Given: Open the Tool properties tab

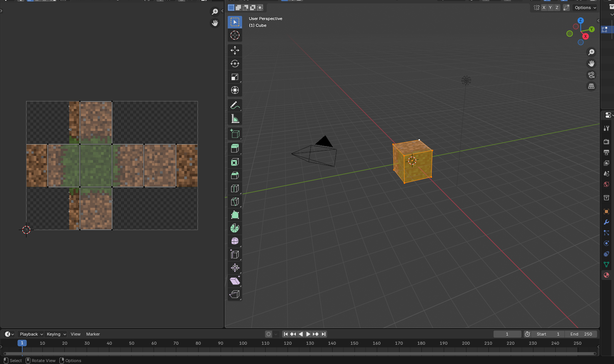Looking at the screenshot, I should [x=606, y=128].
